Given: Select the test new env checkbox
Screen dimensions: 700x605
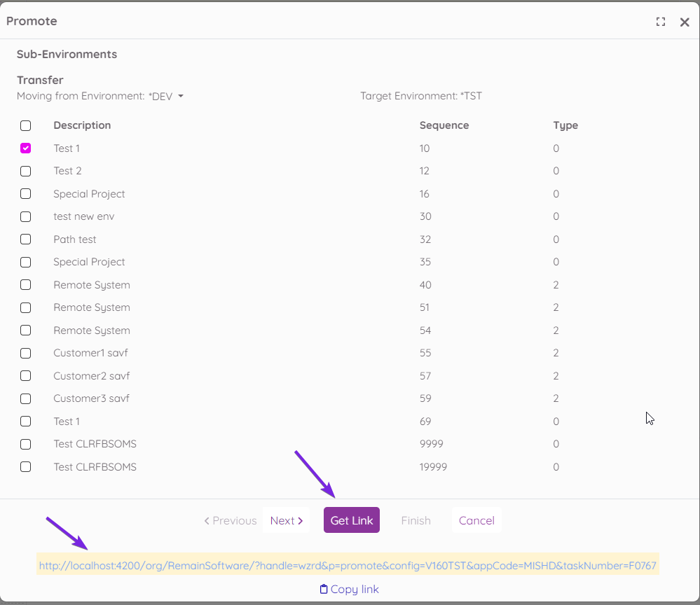Looking at the screenshot, I should pyautogui.click(x=26, y=216).
